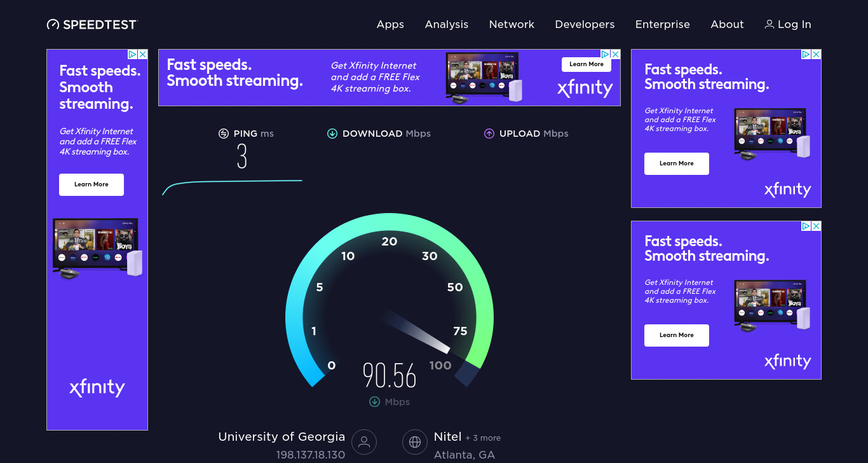Click Learn More in lower right ad
The image size is (868, 463).
(x=677, y=335)
